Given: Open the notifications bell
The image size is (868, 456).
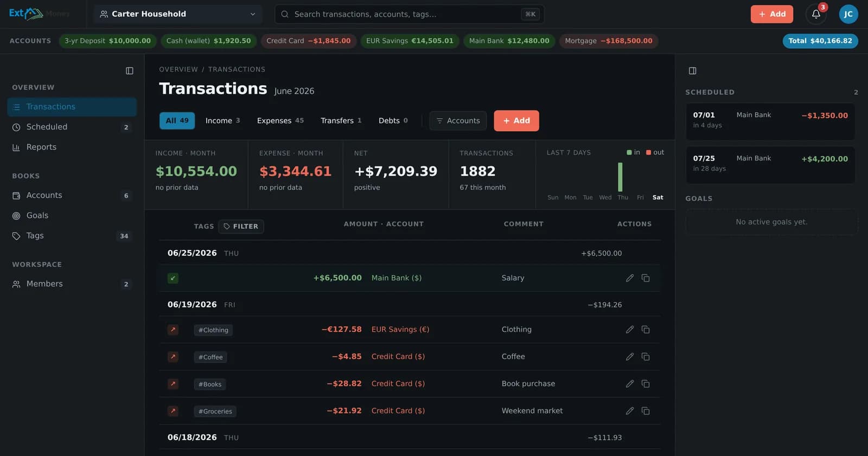Looking at the screenshot, I should [x=816, y=14].
